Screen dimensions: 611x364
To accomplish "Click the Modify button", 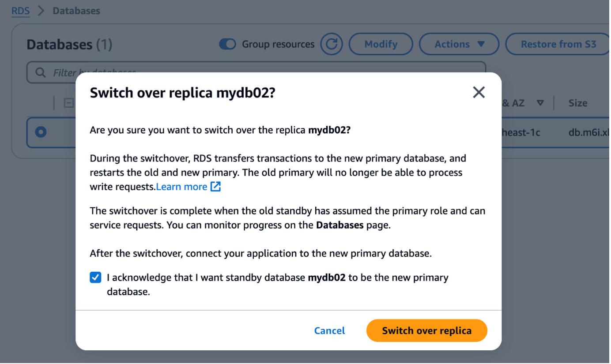I will tap(381, 44).
